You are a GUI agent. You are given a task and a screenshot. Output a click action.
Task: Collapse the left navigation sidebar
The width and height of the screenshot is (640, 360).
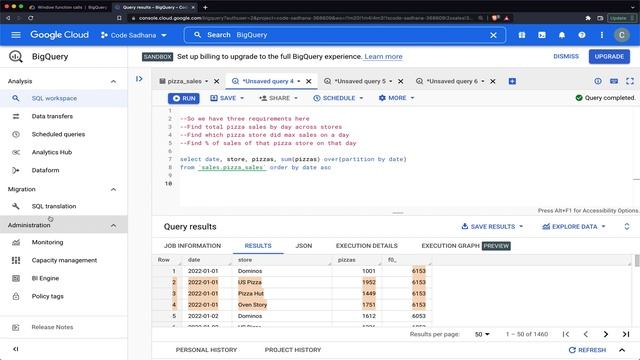coord(16,349)
